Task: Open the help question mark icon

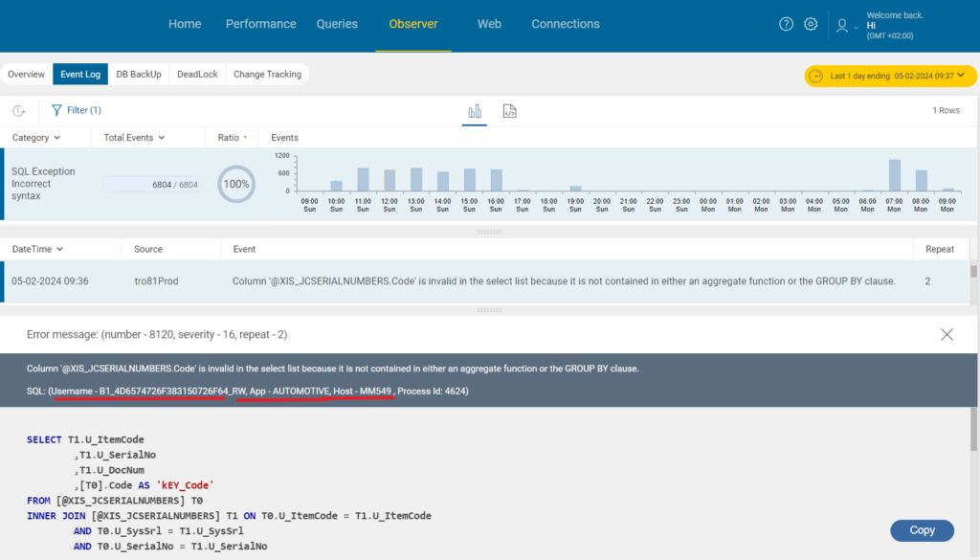Action: 786,24
